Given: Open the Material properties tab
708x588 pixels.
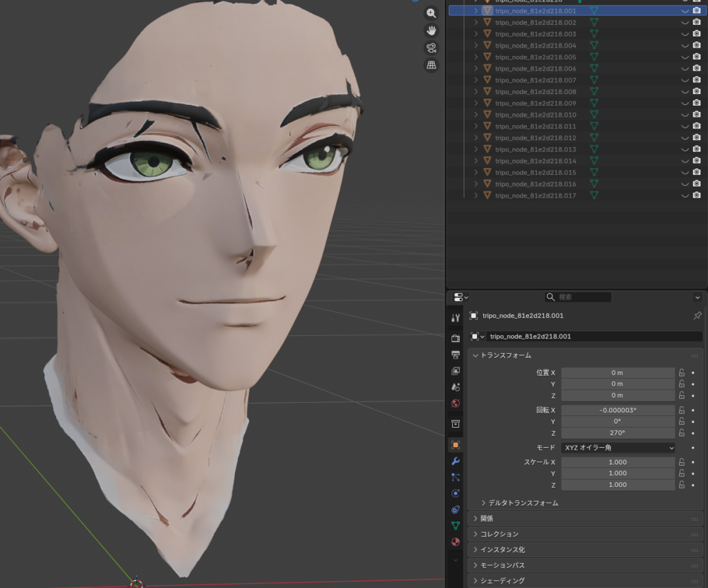Looking at the screenshot, I should [x=456, y=542].
